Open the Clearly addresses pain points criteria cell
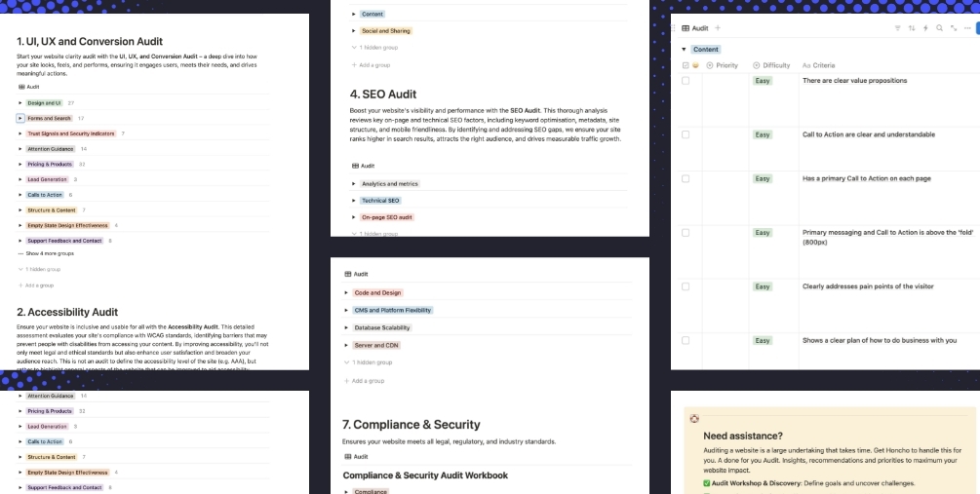 coord(868,286)
